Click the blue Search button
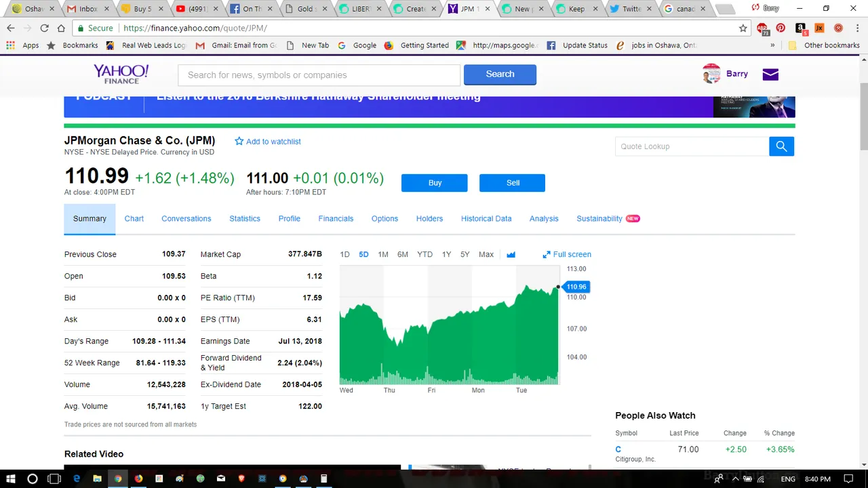This screenshot has height=488, width=868. click(500, 75)
